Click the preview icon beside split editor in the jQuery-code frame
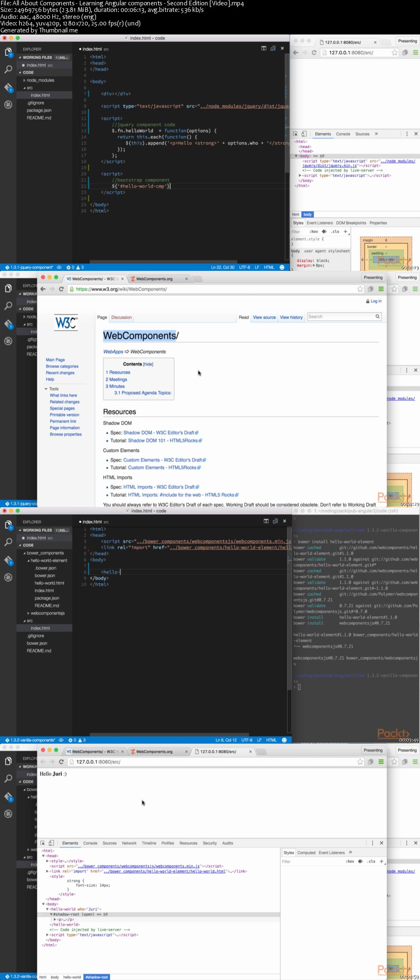Screen dimensions: 420x980 (x=273, y=48)
